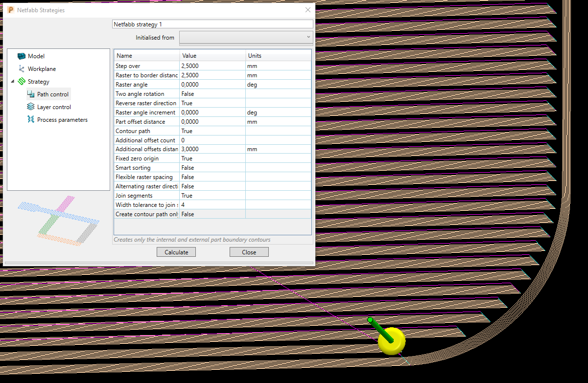Click the yellow sphere manipulator in viewport

coord(391,340)
